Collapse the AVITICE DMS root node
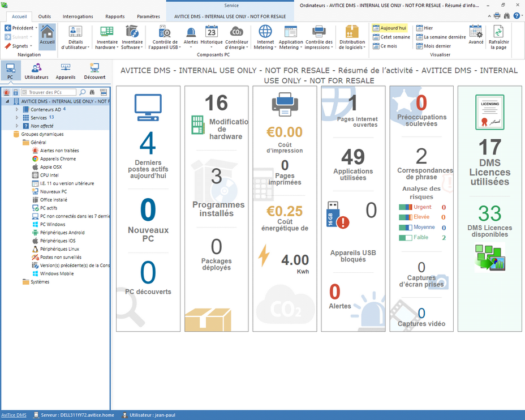This screenshot has height=420, width=525. tap(7, 101)
